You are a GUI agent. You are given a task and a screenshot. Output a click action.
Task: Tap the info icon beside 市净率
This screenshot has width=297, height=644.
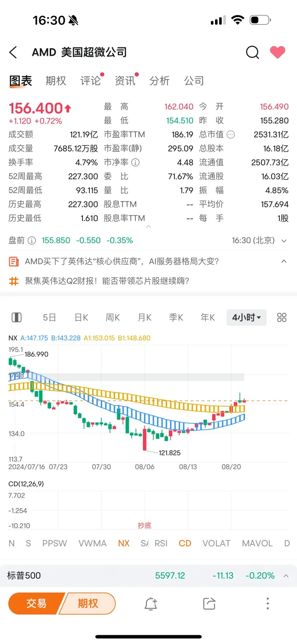tap(135, 163)
